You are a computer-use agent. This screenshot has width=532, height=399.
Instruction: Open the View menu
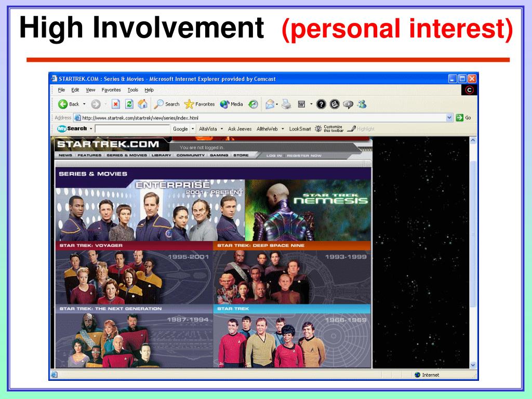tap(90, 90)
